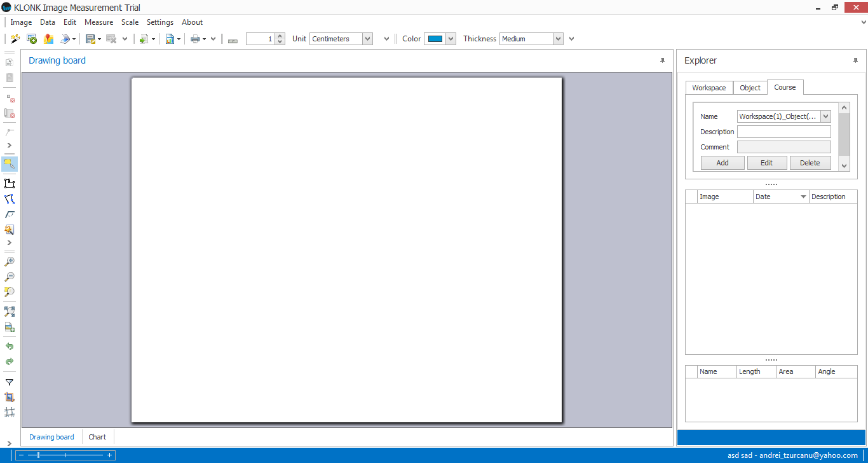Select the blue polyline measure tool
This screenshot has height=463, width=868.
tap(9, 199)
